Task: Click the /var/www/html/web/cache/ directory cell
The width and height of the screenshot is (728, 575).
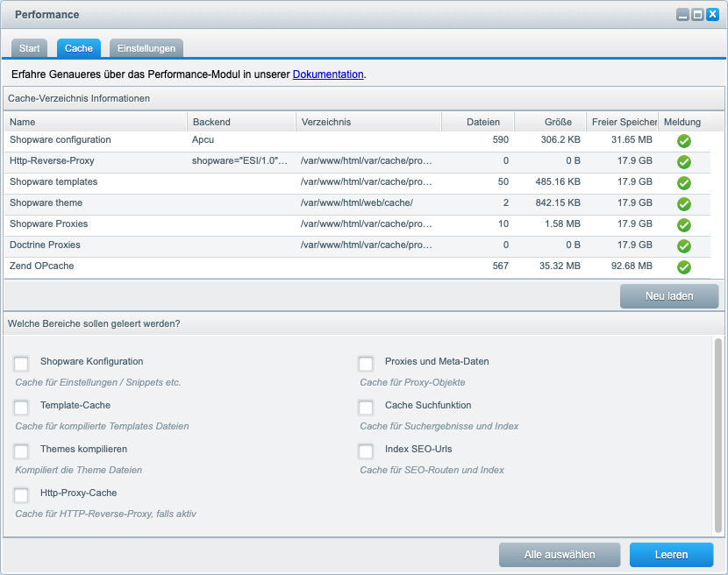Action: [x=357, y=202]
